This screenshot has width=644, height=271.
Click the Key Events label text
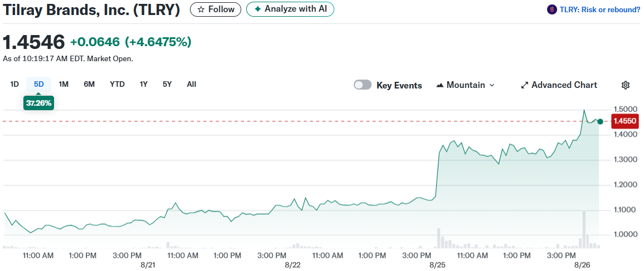tap(399, 85)
